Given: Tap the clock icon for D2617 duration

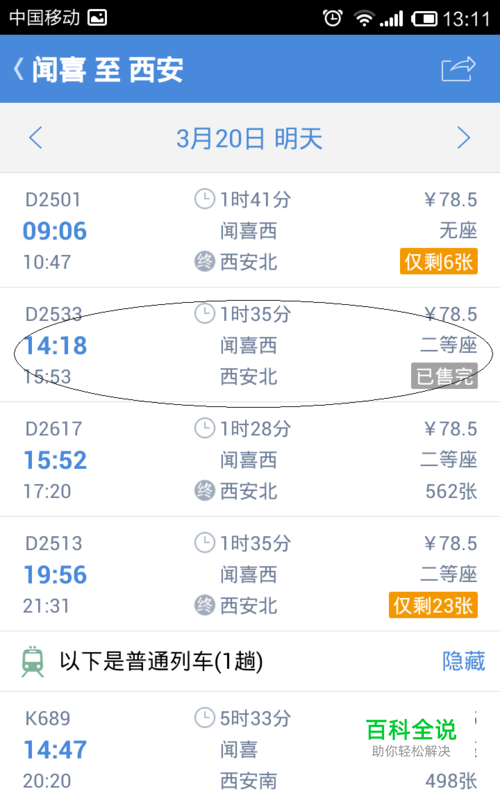Looking at the screenshot, I should 205,428.
